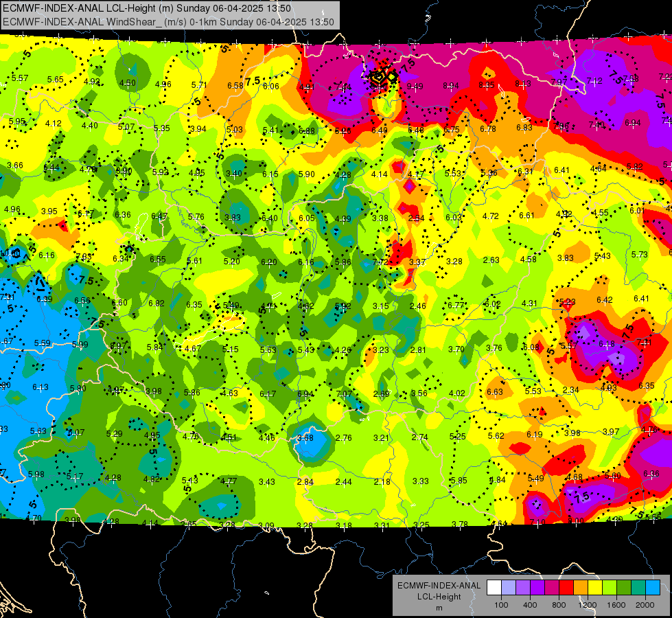672x618 pixels.
Task: Click the "1200" legend tick label
Action: click(x=587, y=605)
